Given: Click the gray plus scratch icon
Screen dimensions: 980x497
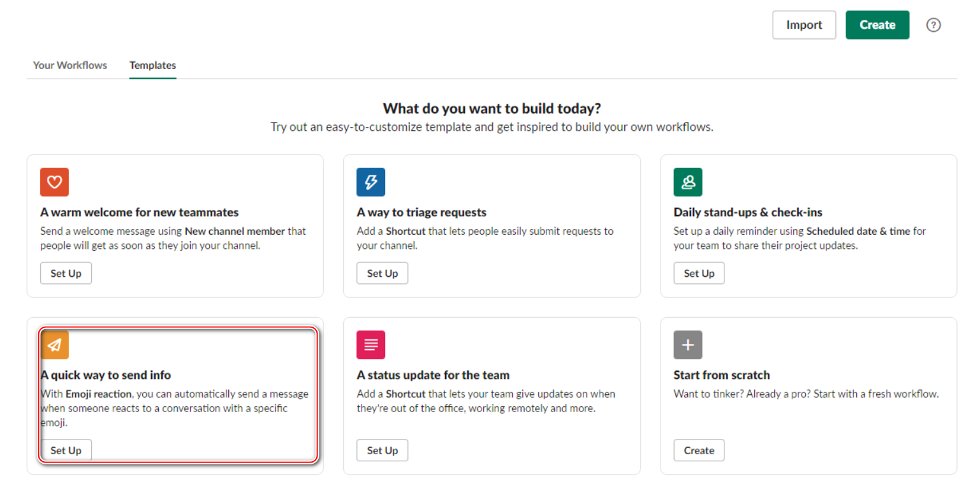Looking at the screenshot, I should (x=688, y=345).
